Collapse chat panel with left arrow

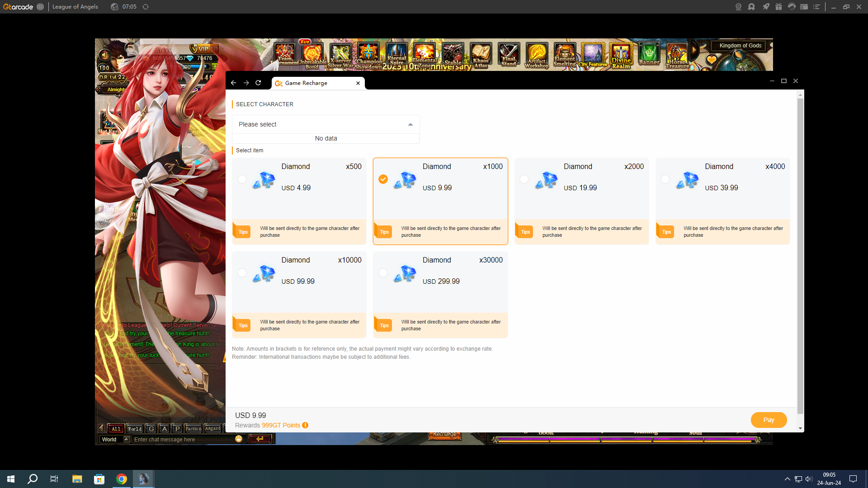(x=101, y=428)
